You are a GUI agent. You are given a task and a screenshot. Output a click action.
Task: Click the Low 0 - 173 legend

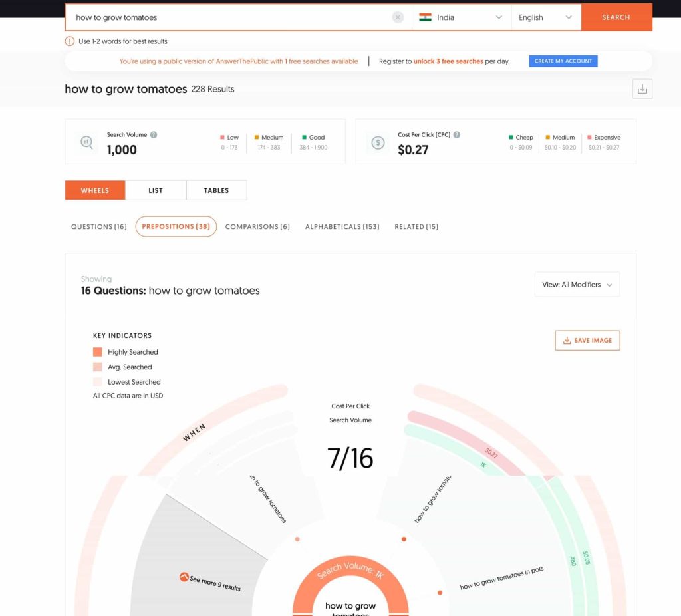click(229, 142)
